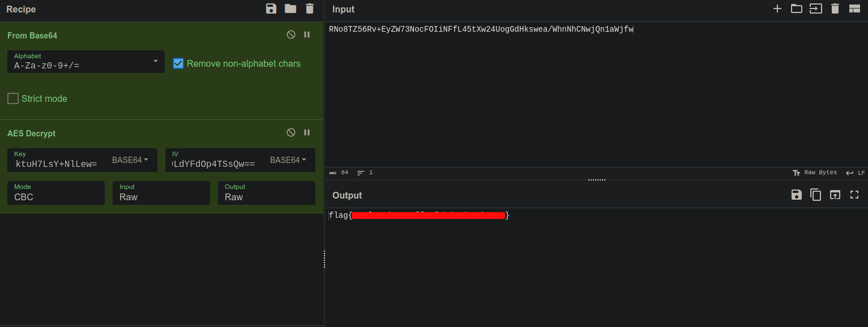Enable Strict mode checkbox
Image resolution: width=868 pixels, height=327 pixels.
pyautogui.click(x=13, y=98)
